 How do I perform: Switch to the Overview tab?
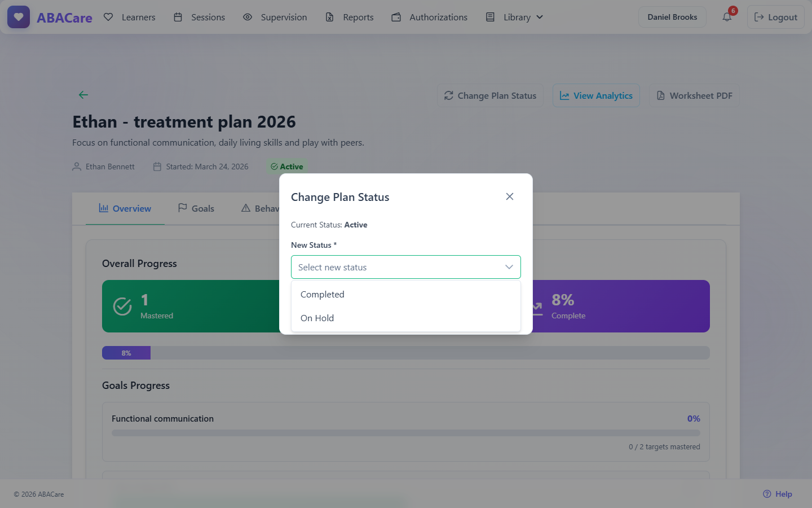click(x=125, y=208)
